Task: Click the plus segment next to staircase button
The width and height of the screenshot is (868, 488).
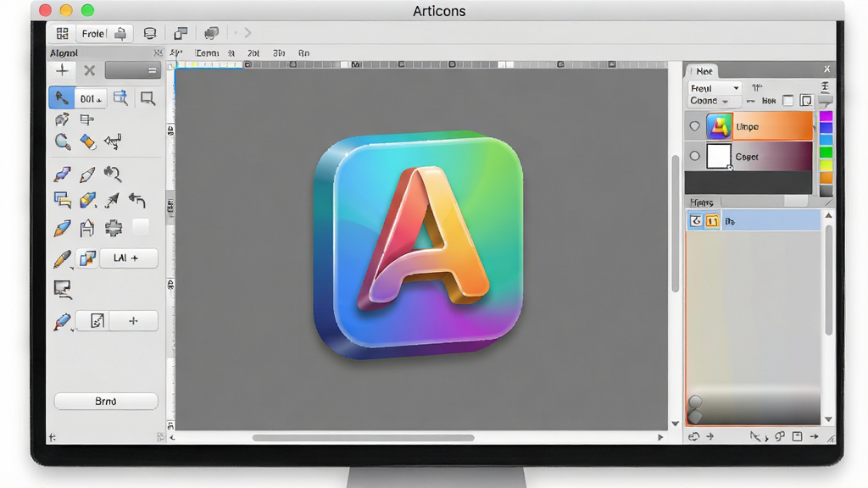Action: 133,321
